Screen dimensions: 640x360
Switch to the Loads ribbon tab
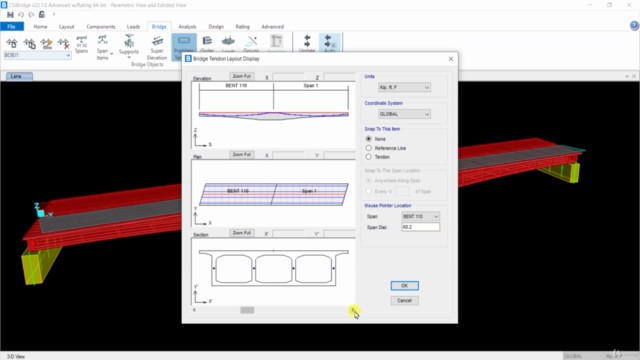pos(133,27)
